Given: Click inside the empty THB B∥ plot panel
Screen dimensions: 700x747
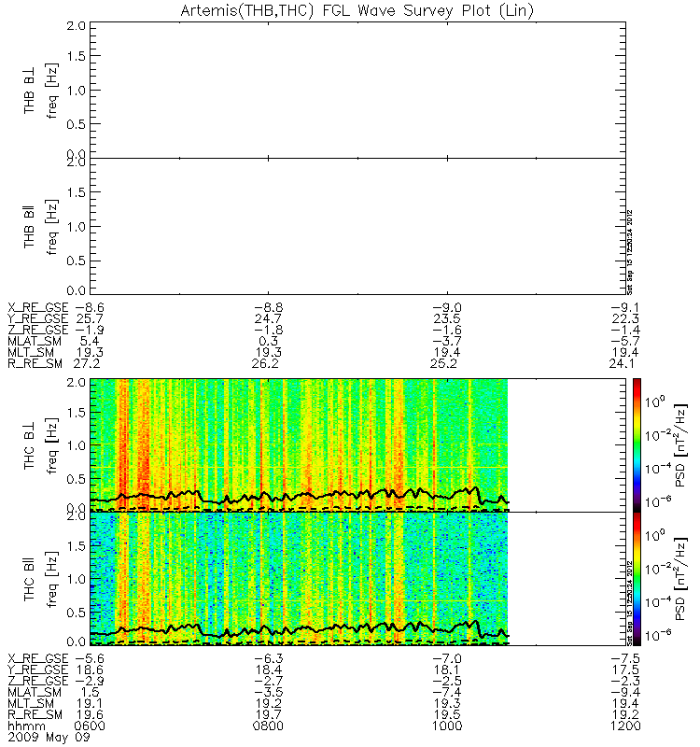Looking at the screenshot, I should pyautogui.click(x=357, y=226).
